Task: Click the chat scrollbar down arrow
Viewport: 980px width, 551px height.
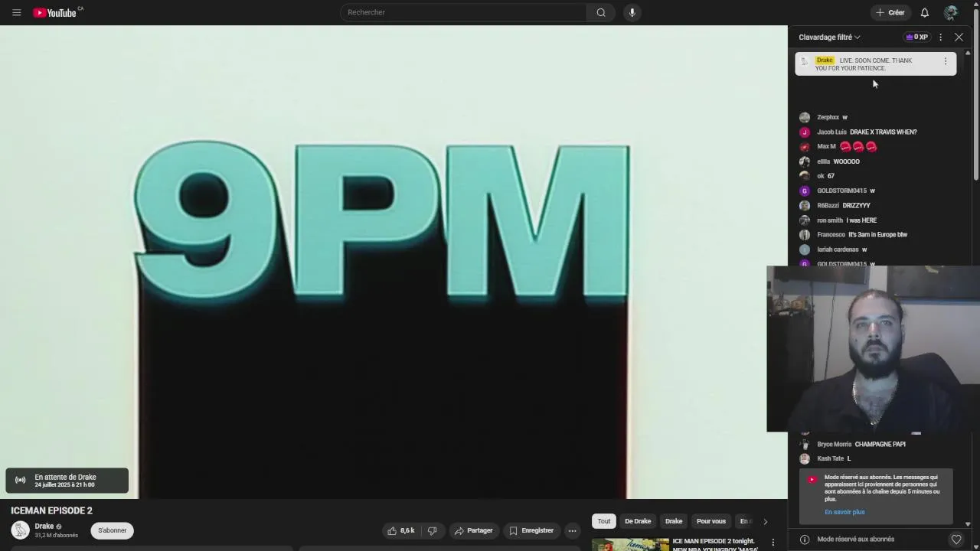Action: 968,524
